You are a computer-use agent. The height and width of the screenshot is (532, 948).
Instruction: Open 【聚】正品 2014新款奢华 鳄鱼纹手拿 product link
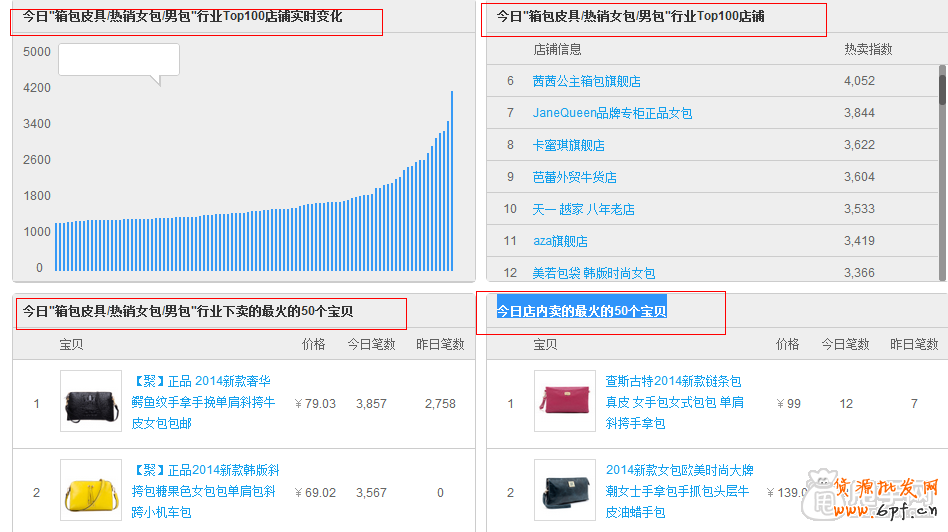point(203,402)
